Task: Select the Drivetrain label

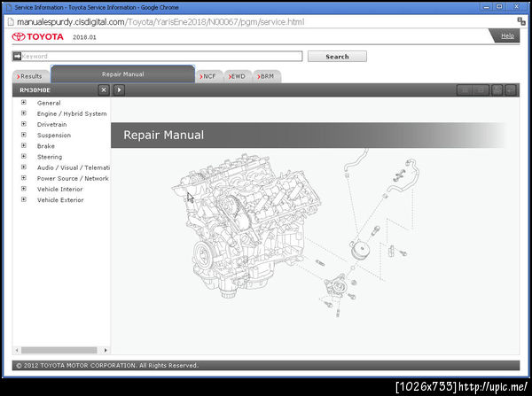Action: [x=52, y=124]
